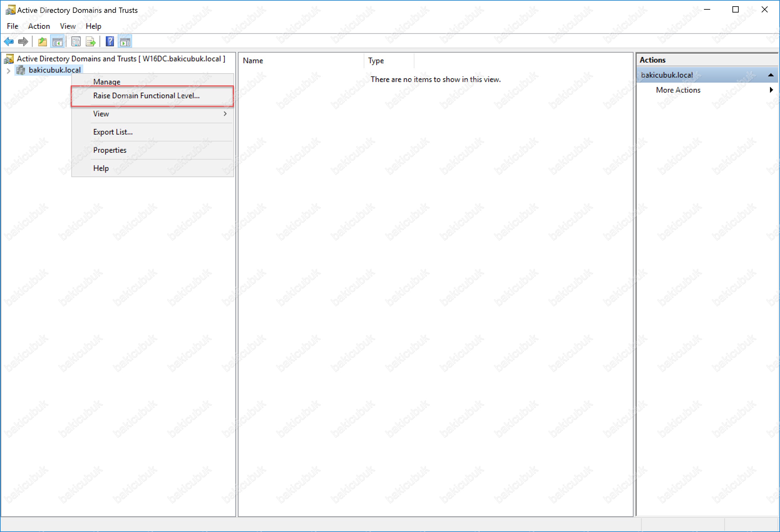Click the Export List toolbar icon
Screen dimensions: 780x532
91,42
